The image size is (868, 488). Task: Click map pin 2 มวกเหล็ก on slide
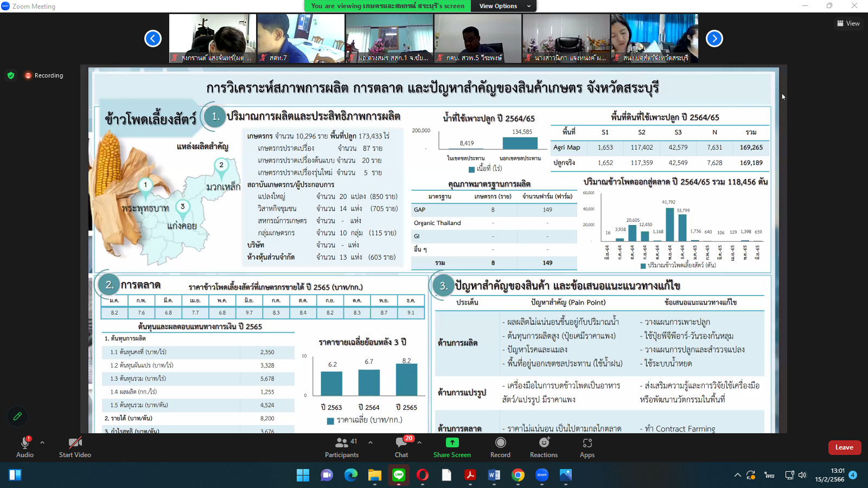click(x=221, y=167)
